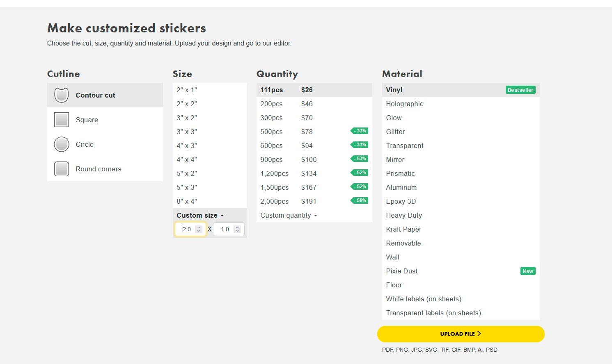Image resolution: width=612 pixels, height=364 pixels.
Task: Select the Contour cut shape icon
Action: 62,95
